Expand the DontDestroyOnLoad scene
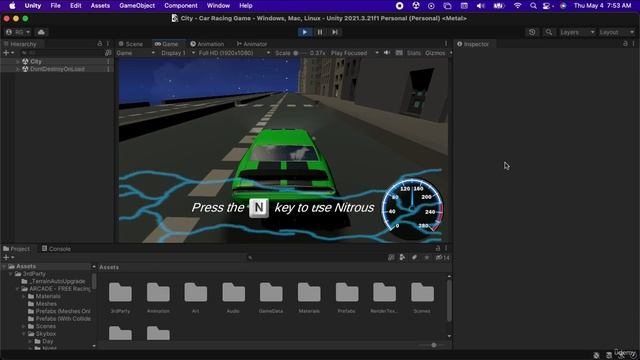 [x=18, y=69]
